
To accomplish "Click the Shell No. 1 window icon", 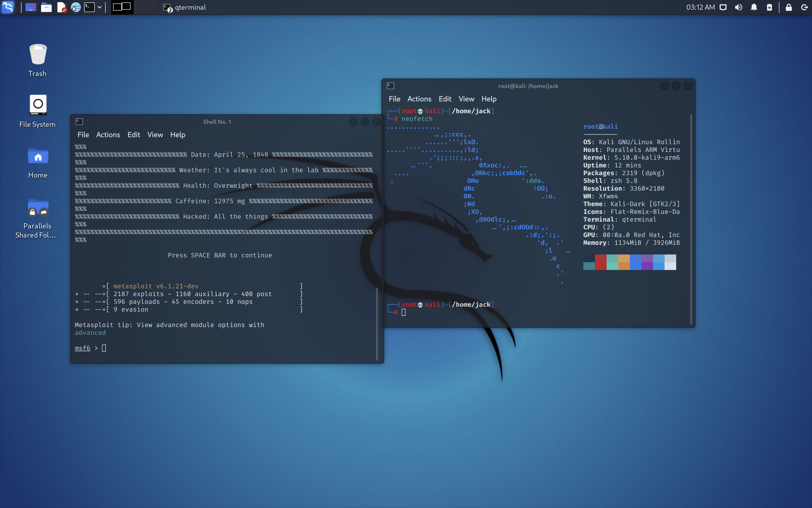I will pos(79,122).
